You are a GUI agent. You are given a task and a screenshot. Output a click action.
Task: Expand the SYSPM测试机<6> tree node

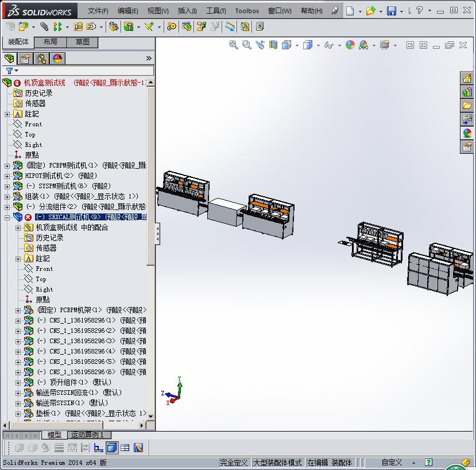pyautogui.click(x=7, y=187)
